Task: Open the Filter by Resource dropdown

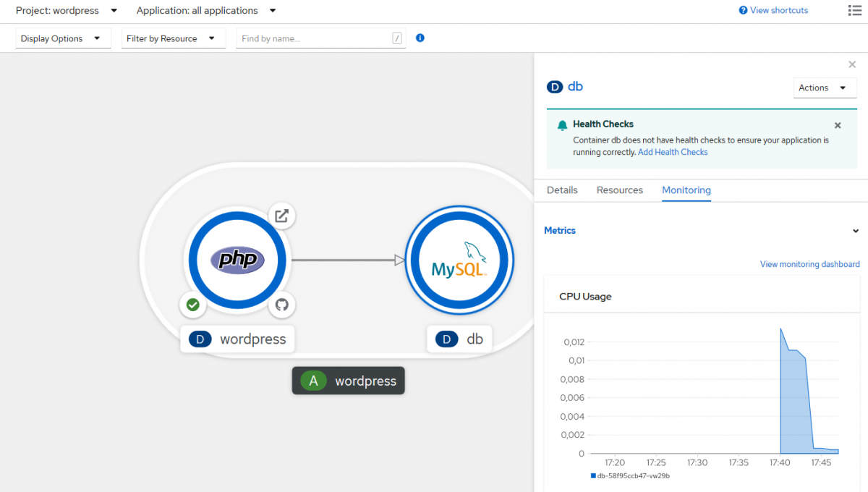Action: (x=173, y=38)
